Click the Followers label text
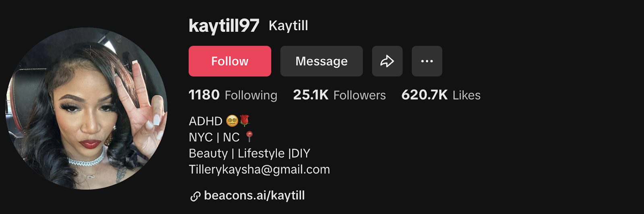644x214 pixels. coord(359,96)
